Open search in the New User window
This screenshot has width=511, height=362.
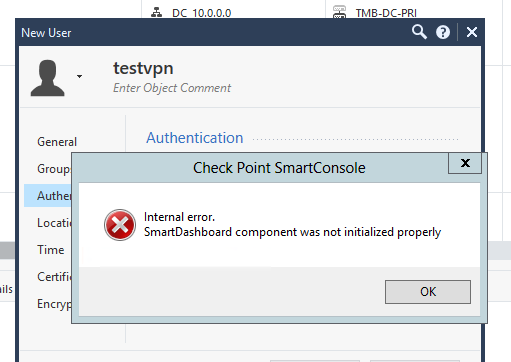tap(419, 32)
